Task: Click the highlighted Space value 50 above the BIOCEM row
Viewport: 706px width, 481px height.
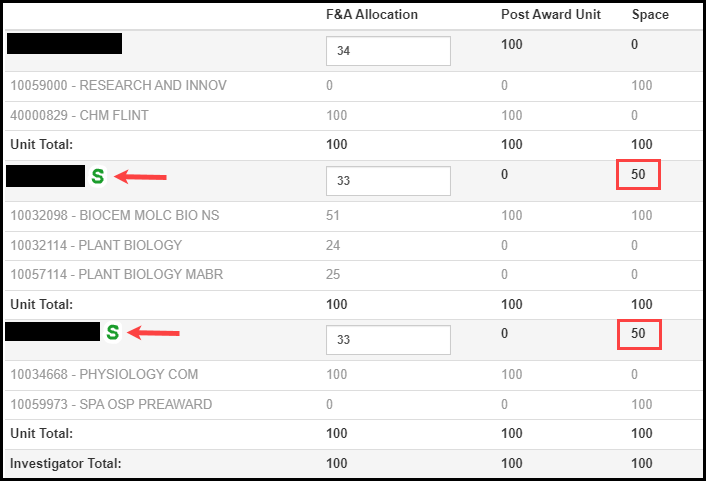Action: [x=638, y=175]
